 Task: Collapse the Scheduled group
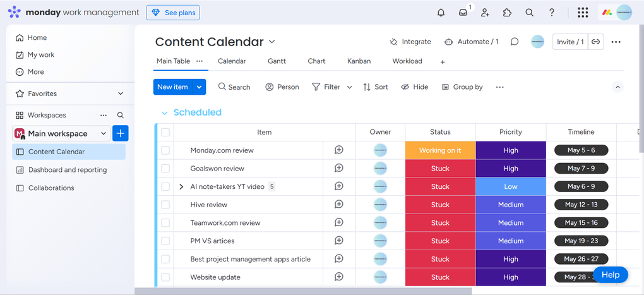[165, 113]
